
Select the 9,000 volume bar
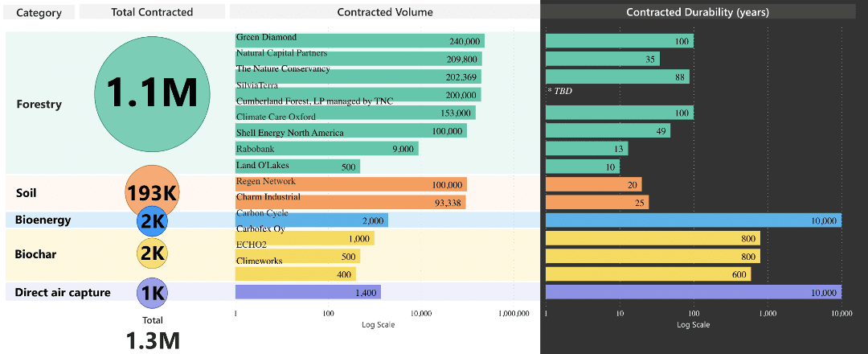pos(327,149)
